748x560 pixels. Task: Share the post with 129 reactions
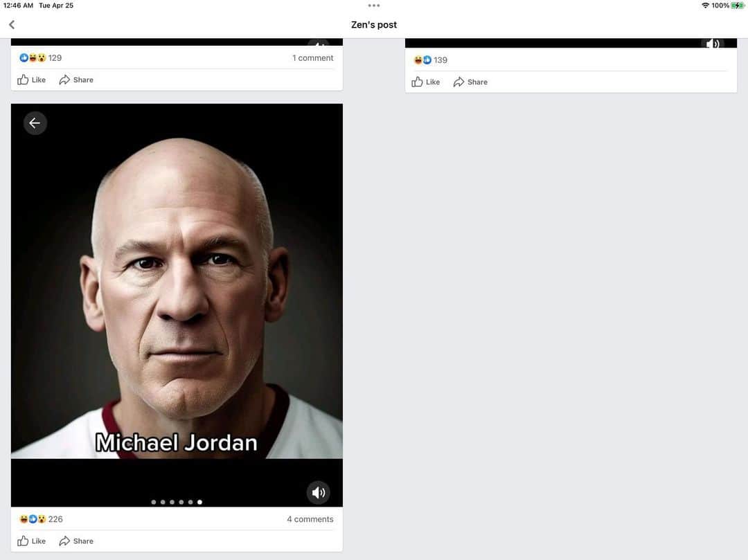pyautogui.click(x=76, y=80)
